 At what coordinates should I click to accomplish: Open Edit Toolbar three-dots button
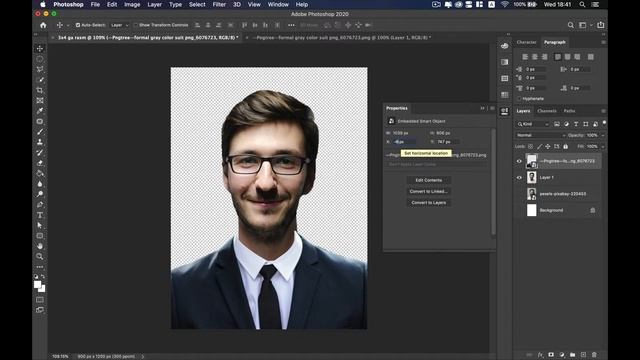40,267
